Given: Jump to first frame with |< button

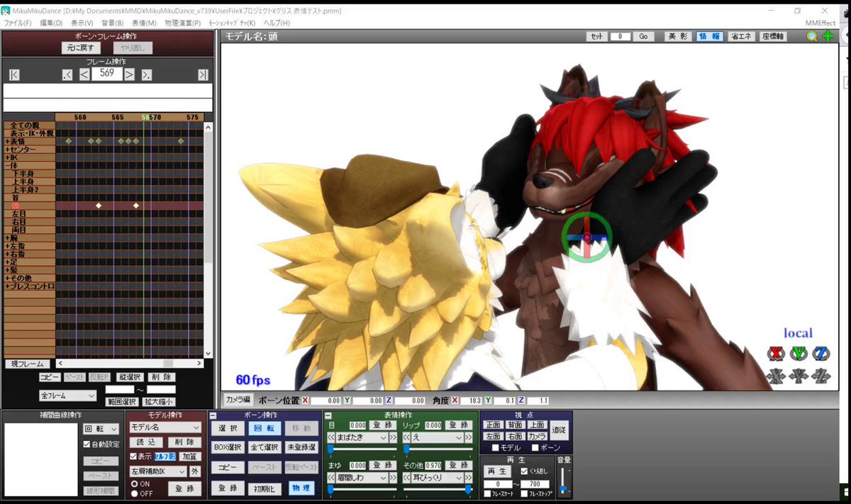Looking at the screenshot, I should click(x=14, y=74).
